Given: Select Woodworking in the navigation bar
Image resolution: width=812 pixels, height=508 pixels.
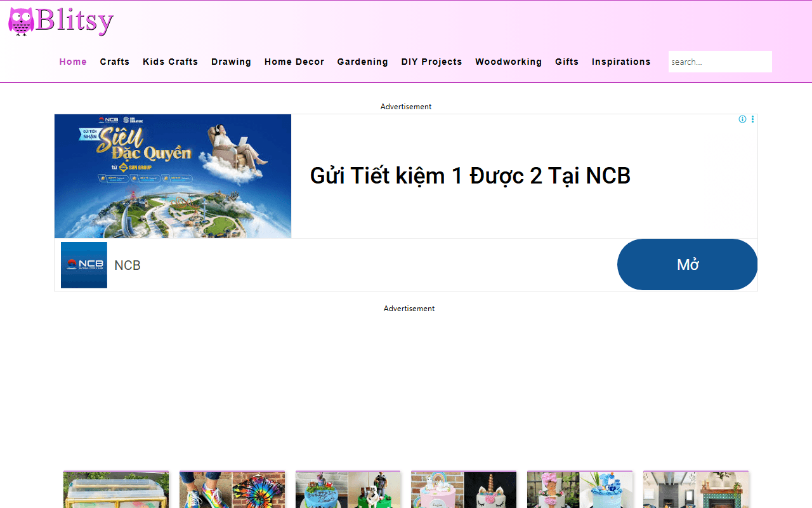Looking at the screenshot, I should (509, 62).
